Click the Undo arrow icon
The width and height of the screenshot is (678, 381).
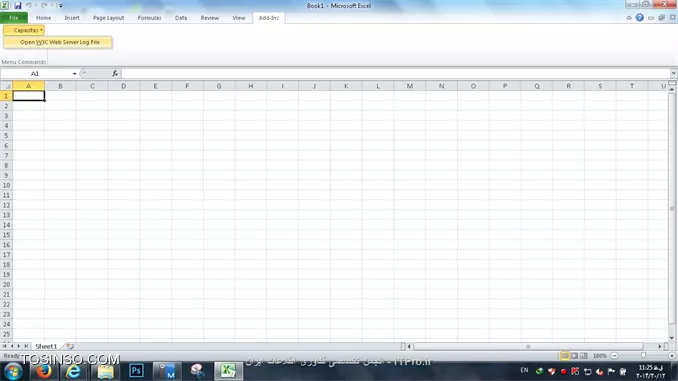[29, 6]
